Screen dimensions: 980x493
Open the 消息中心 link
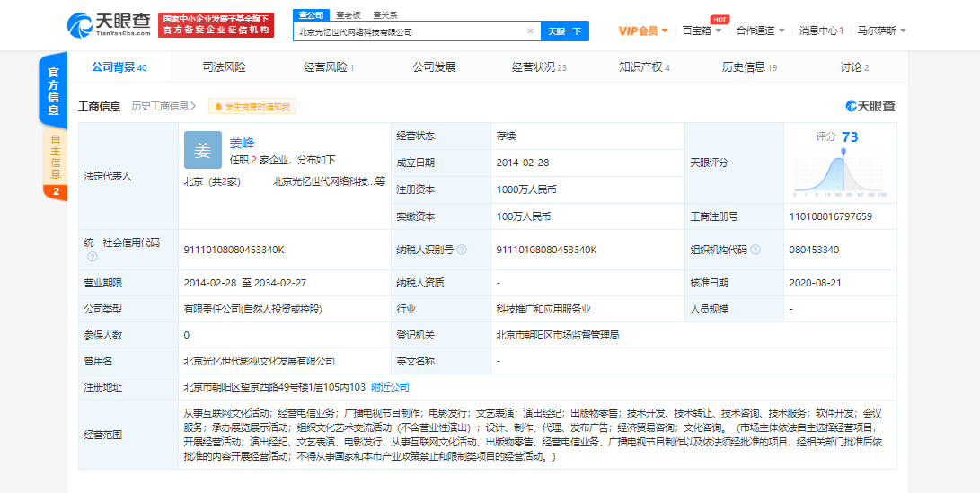[x=822, y=31]
